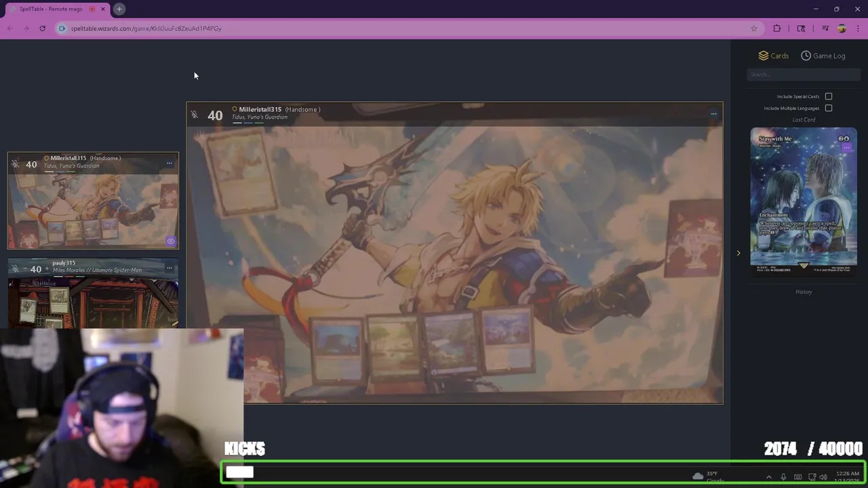Click the History label in sidebar

tap(804, 291)
